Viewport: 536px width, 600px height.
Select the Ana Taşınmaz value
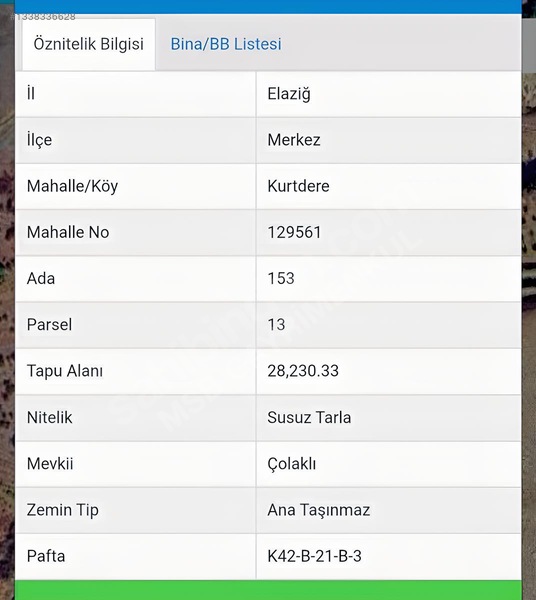(x=319, y=510)
